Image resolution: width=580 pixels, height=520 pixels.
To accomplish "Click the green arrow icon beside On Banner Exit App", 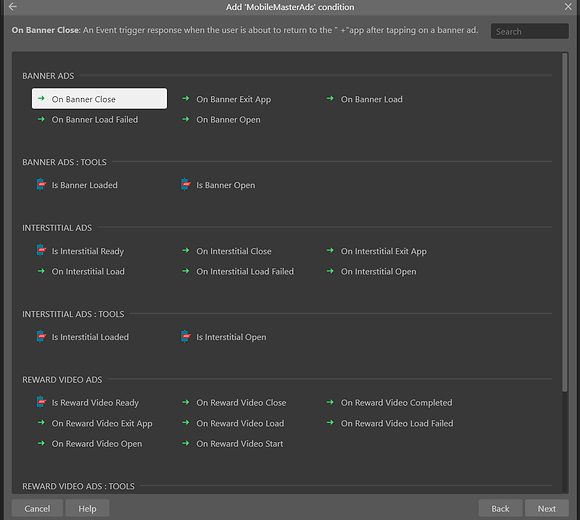I will pyautogui.click(x=186, y=98).
